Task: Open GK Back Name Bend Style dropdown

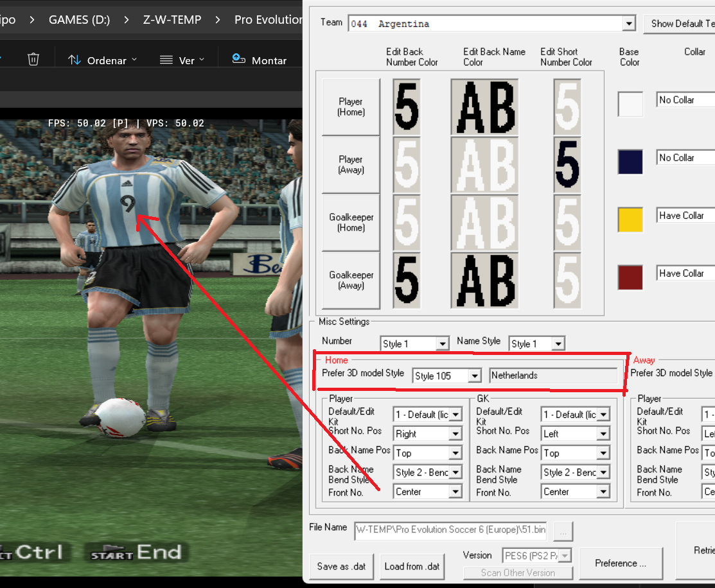Action: (x=576, y=472)
